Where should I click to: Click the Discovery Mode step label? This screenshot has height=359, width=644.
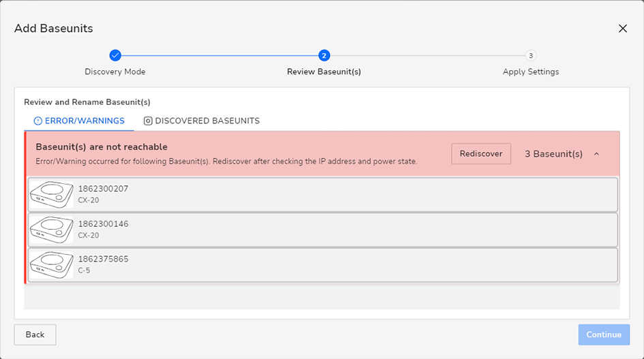coord(115,72)
